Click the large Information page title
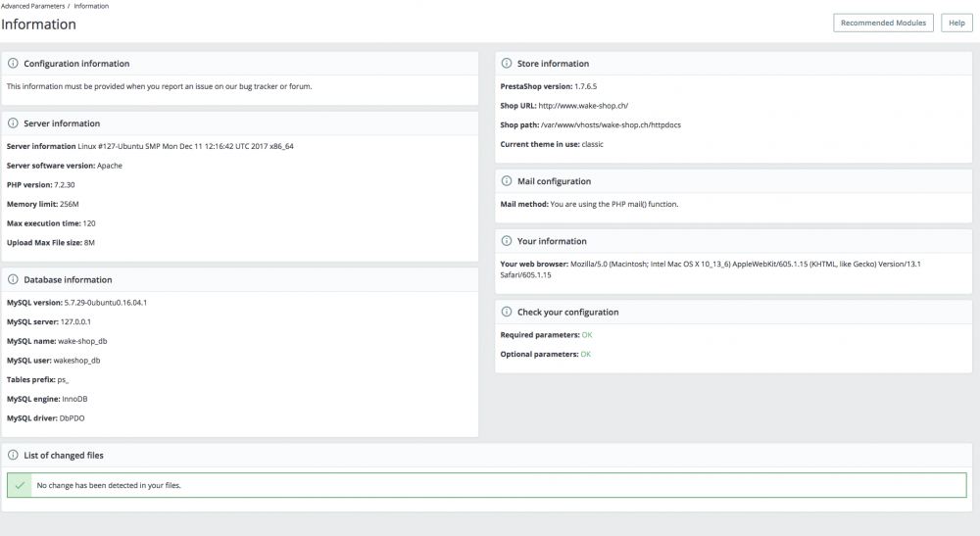The image size is (980, 536). pyautogui.click(x=39, y=24)
